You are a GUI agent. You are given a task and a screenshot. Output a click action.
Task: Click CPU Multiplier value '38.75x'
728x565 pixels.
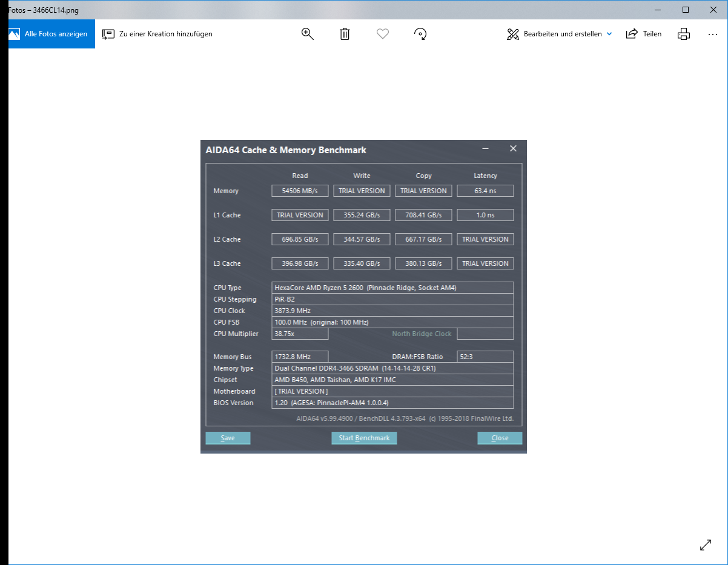click(300, 334)
